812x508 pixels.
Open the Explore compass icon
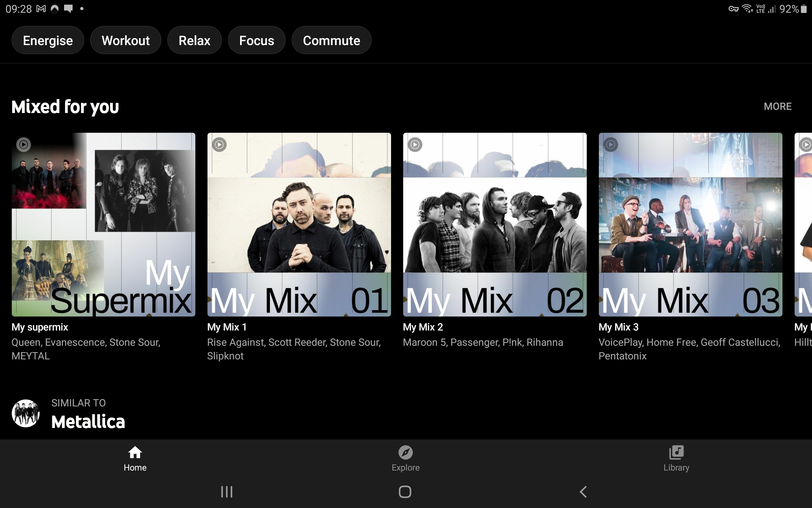(x=405, y=452)
